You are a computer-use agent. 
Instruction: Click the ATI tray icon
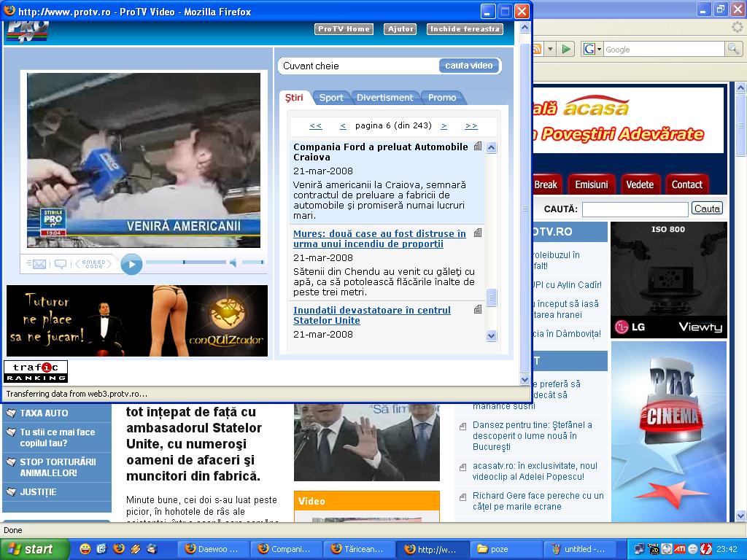click(679, 549)
